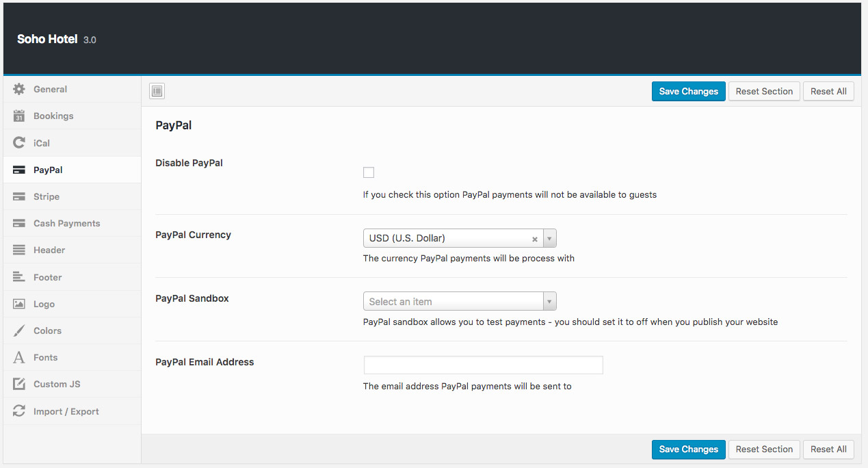Go to the Footer settings section

pyautogui.click(x=48, y=277)
